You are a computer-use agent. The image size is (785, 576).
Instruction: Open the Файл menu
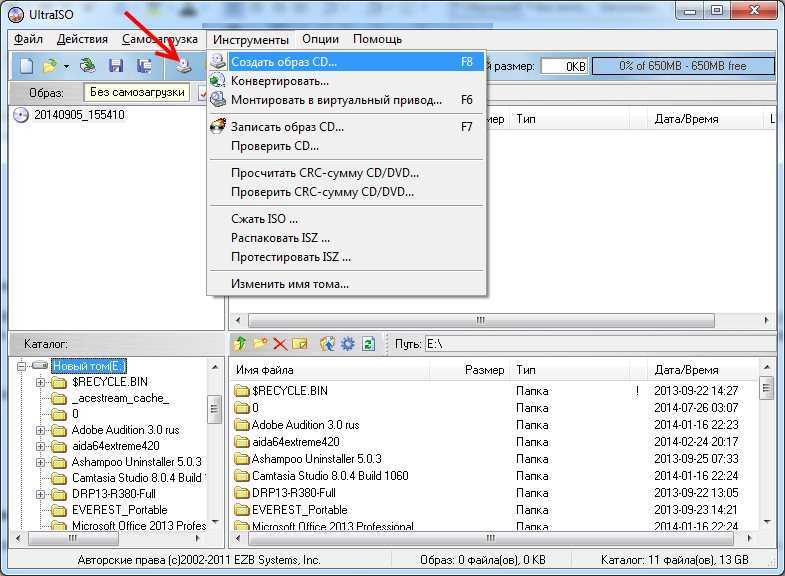tap(28, 39)
